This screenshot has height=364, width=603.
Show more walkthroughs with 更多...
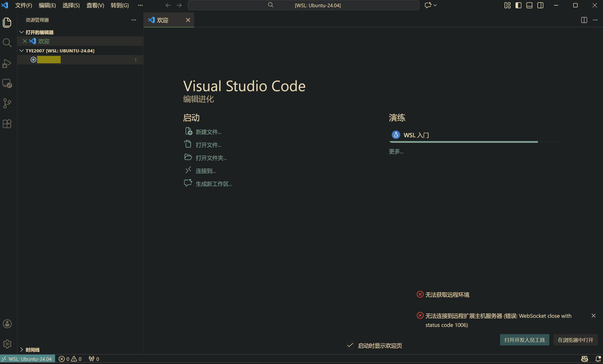click(x=396, y=151)
